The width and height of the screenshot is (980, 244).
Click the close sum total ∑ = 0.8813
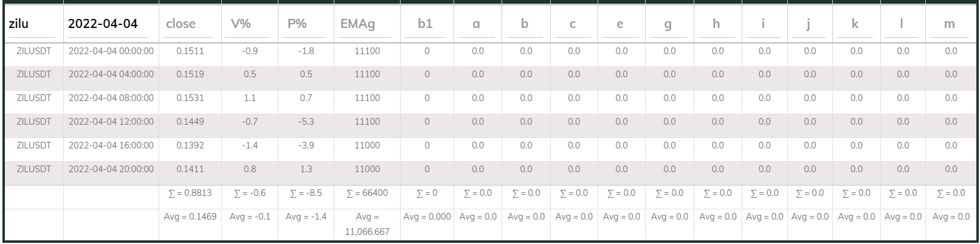(x=190, y=193)
